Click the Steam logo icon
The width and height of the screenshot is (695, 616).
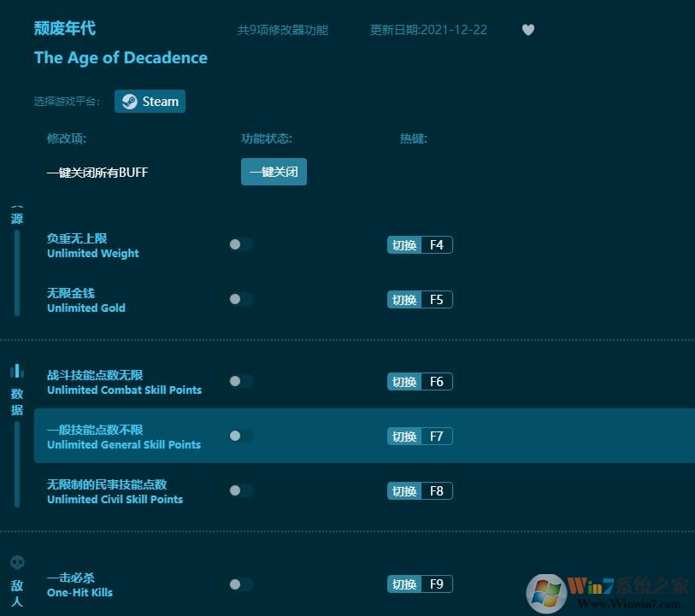click(129, 102)
